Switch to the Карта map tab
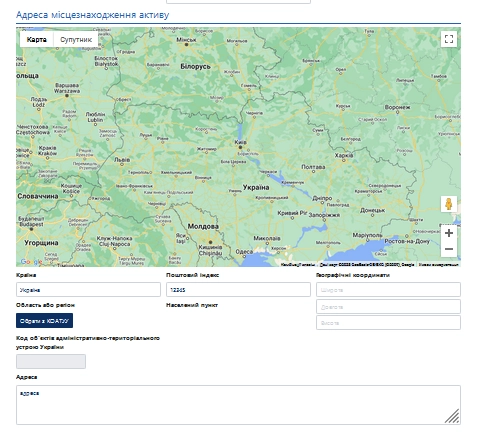Image resolution: width=485 pixels, height=435 pixels. (x=37, y=39)
